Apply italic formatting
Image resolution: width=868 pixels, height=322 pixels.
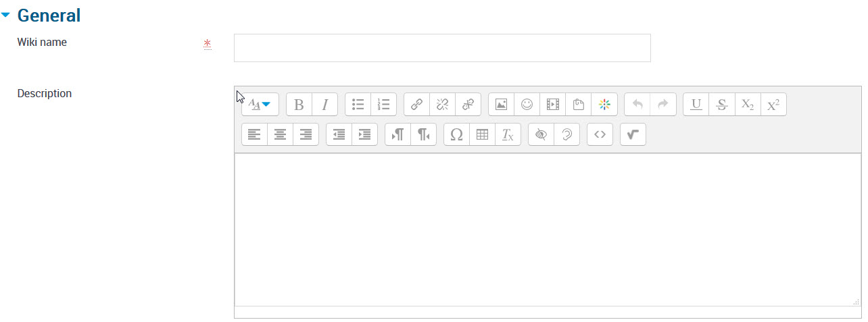(324, 105)
